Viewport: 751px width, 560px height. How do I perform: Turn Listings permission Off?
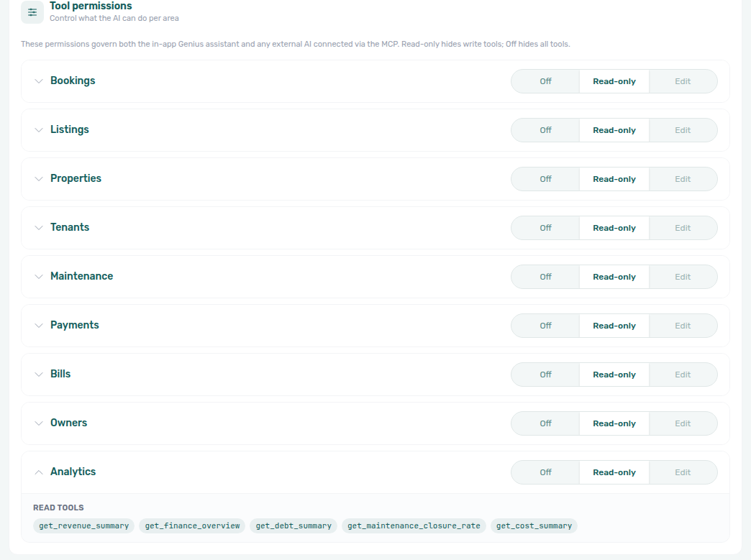[x=545, y=130]
